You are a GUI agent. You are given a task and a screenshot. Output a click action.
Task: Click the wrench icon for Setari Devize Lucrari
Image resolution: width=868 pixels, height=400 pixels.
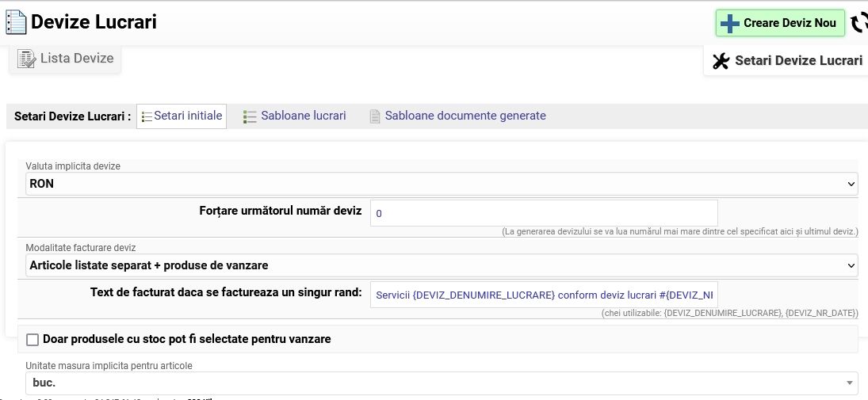coord(721,61)
